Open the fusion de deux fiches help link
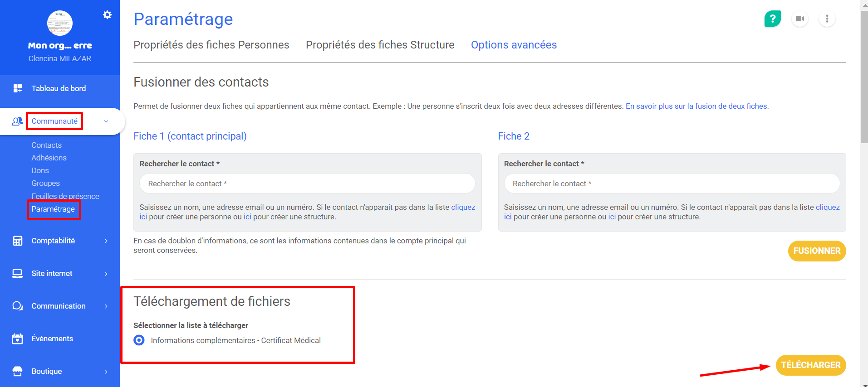The width and height of the screenshot is (868, 387). 696,106
